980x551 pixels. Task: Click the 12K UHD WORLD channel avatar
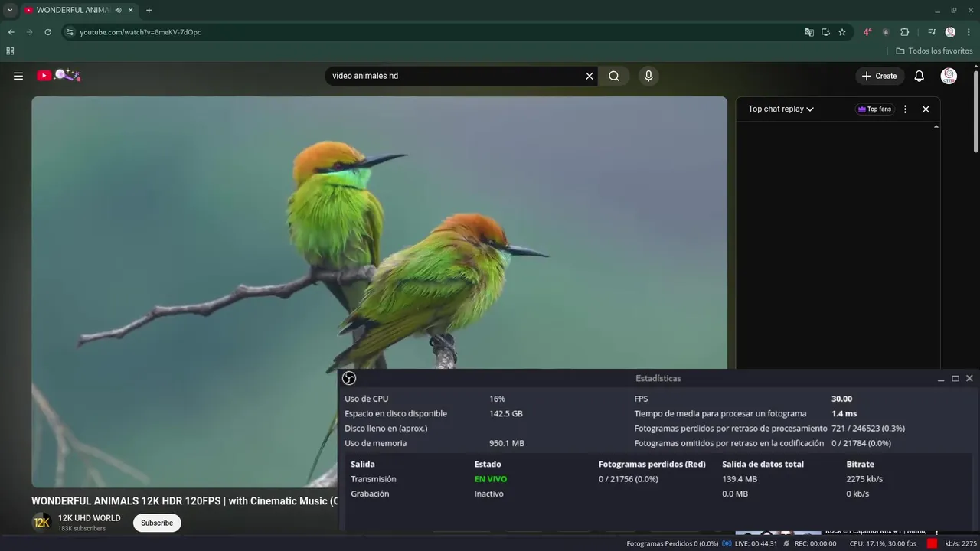[41, 523]
